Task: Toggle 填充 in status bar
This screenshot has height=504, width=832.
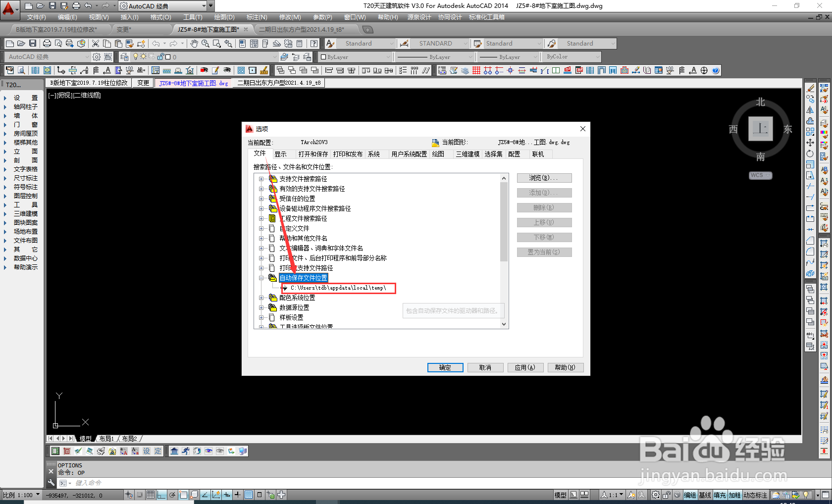Action: click(x=720, y=495)
